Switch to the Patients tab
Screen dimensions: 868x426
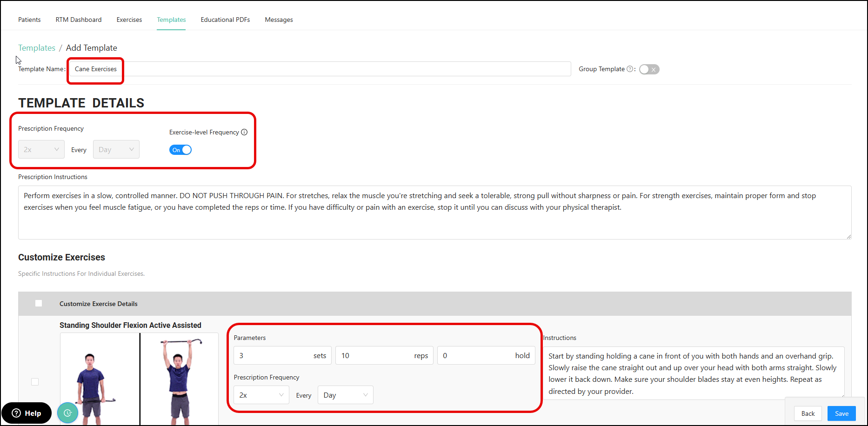29,20
